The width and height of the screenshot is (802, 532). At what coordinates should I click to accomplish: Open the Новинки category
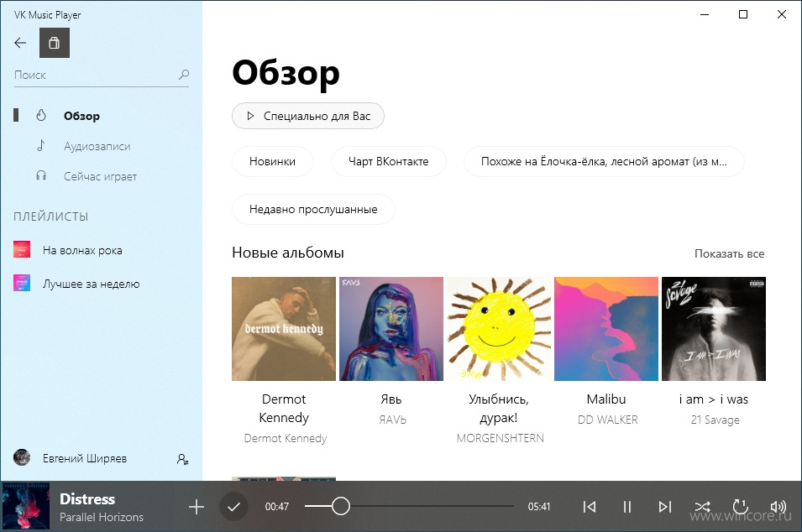pos(273,161)
